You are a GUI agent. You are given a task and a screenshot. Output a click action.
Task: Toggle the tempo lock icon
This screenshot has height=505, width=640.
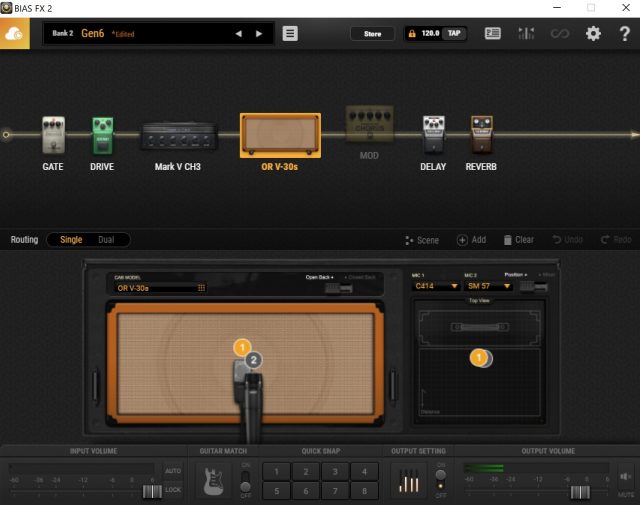412,33
